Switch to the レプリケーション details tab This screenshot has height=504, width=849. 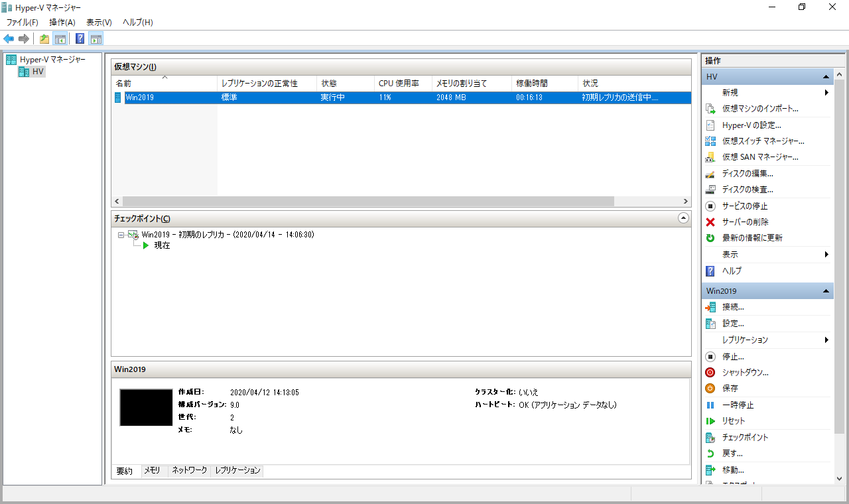point(237,470)
